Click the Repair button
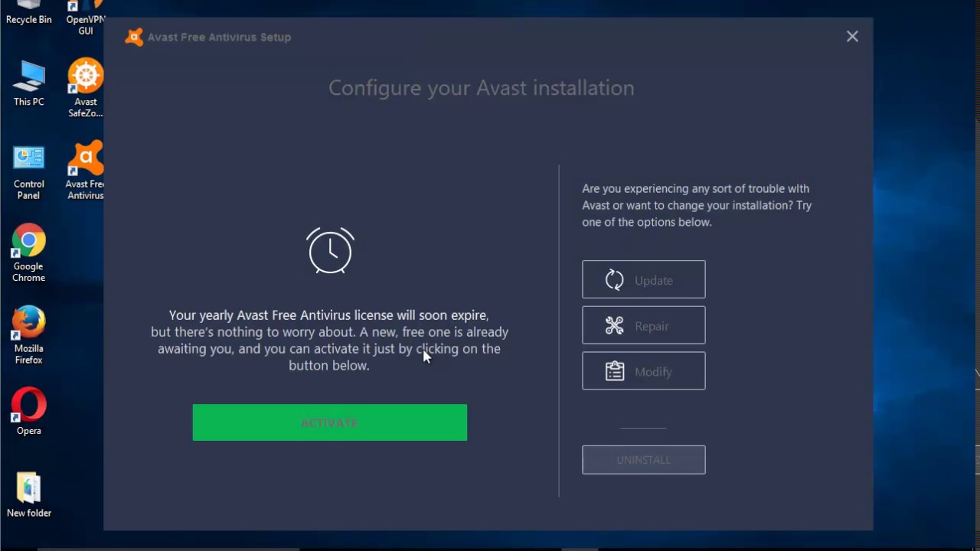This screenshot has height=551, width=980. tap(643, 325)
